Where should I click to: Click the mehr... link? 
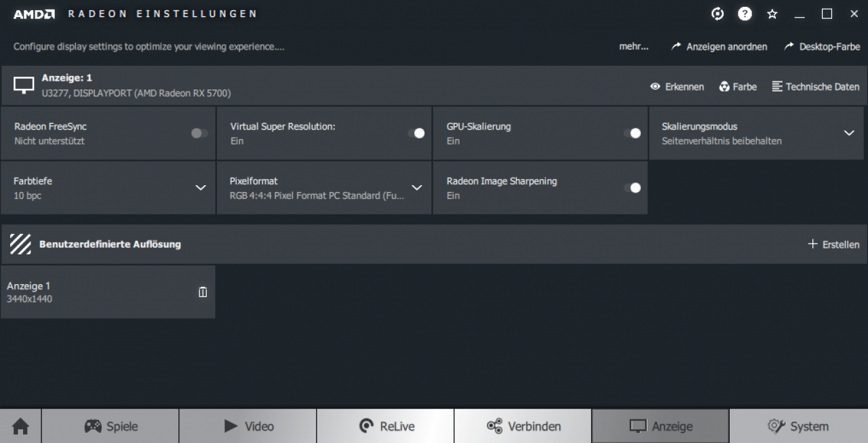click(633, 47)
